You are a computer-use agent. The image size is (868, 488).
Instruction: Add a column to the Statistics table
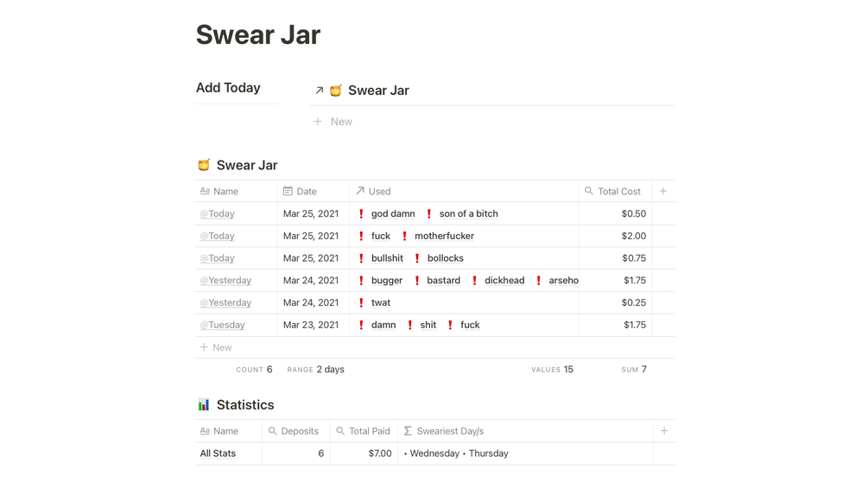point(664,431)
